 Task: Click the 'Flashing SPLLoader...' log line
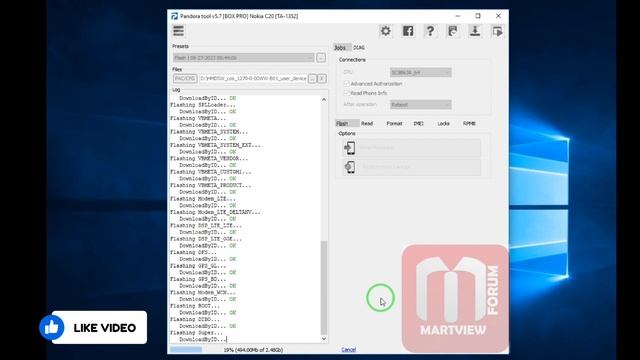[x=203, y=105]
